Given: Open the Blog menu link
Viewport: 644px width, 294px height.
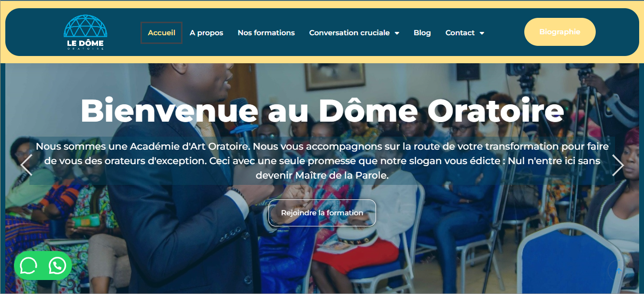Looking at the screenshot, I should click(422, 33).
